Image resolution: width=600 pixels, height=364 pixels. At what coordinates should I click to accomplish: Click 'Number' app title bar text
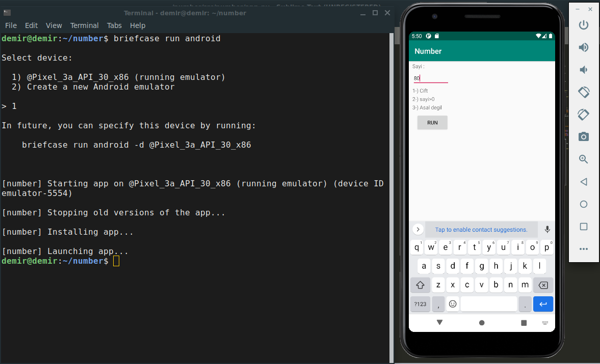pyautogui.click(x=428, y=51)
